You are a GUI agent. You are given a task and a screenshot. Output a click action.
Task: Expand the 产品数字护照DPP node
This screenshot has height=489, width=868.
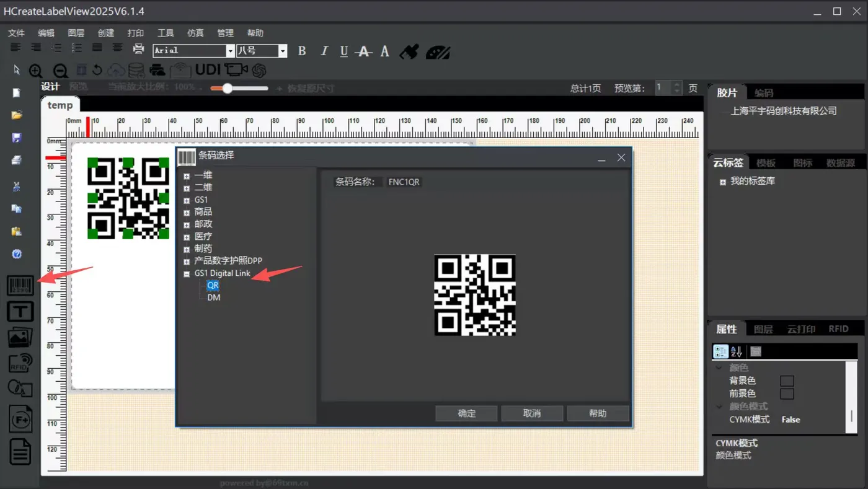tap(187, 261)
